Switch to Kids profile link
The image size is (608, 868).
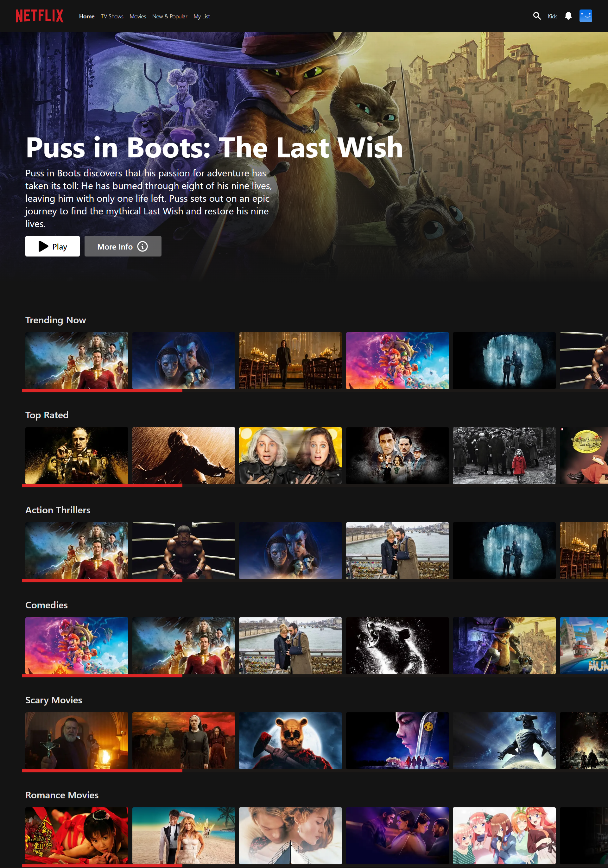(x=552, y=16)
